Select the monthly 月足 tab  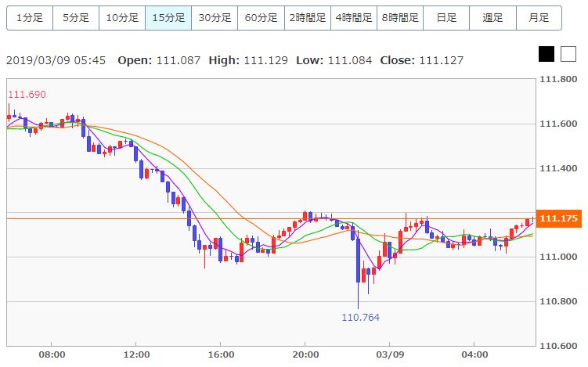coord(539,17)
